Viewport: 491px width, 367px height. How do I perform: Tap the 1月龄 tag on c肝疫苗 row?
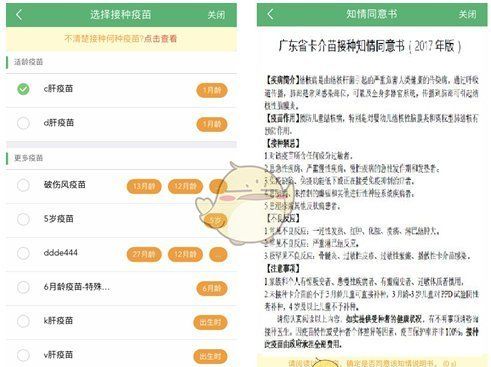[212, 90]
